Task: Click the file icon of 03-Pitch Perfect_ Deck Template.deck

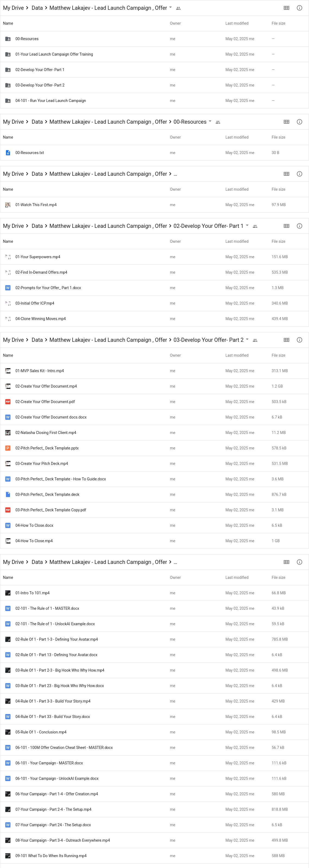Action: coord(8,495)
